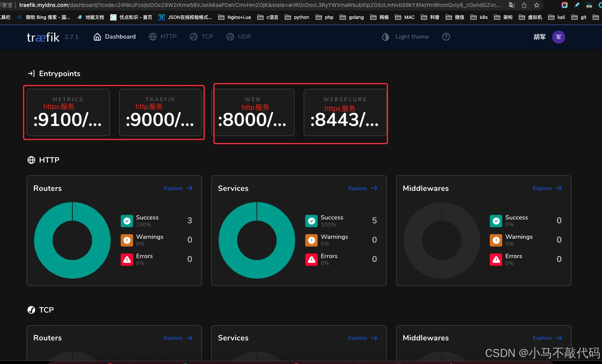Open the TCP navigation tab

[202, 37]
